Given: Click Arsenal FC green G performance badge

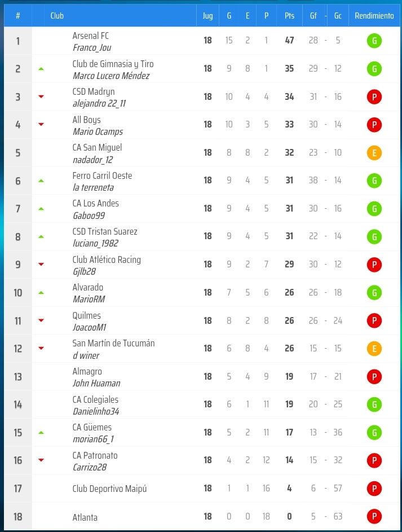Looking at the screenshot, I should (x=374, y=41).
